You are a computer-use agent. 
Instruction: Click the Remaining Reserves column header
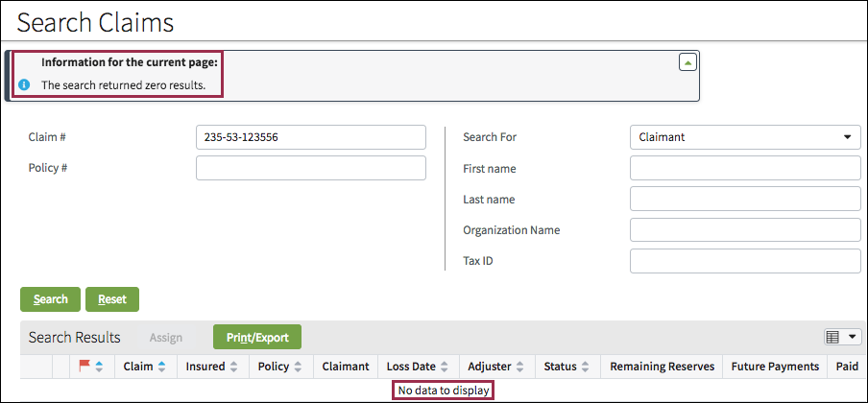[663, 366]
